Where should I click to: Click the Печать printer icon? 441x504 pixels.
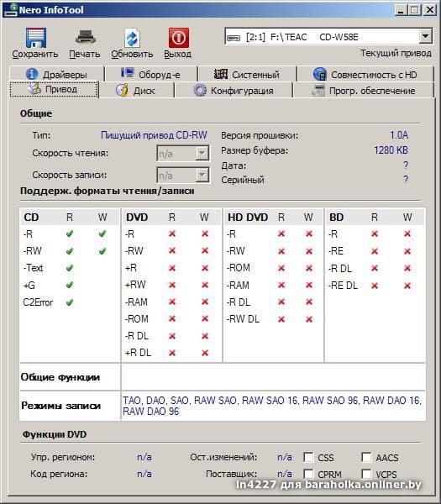click(85, 37)
